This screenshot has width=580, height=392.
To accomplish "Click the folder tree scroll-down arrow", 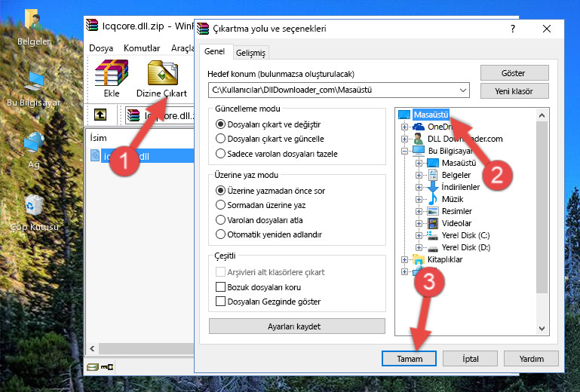I will pyautogui.click(x=542, y=329).
